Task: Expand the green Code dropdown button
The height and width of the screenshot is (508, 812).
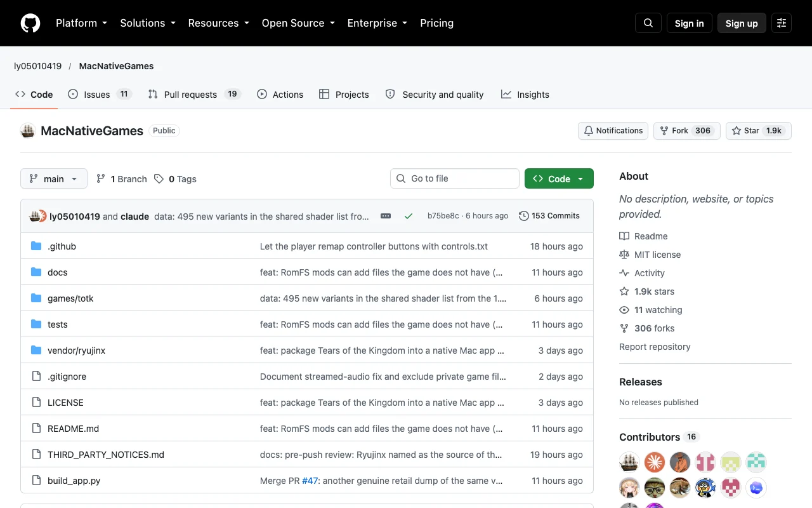Action: pos(559,179)
